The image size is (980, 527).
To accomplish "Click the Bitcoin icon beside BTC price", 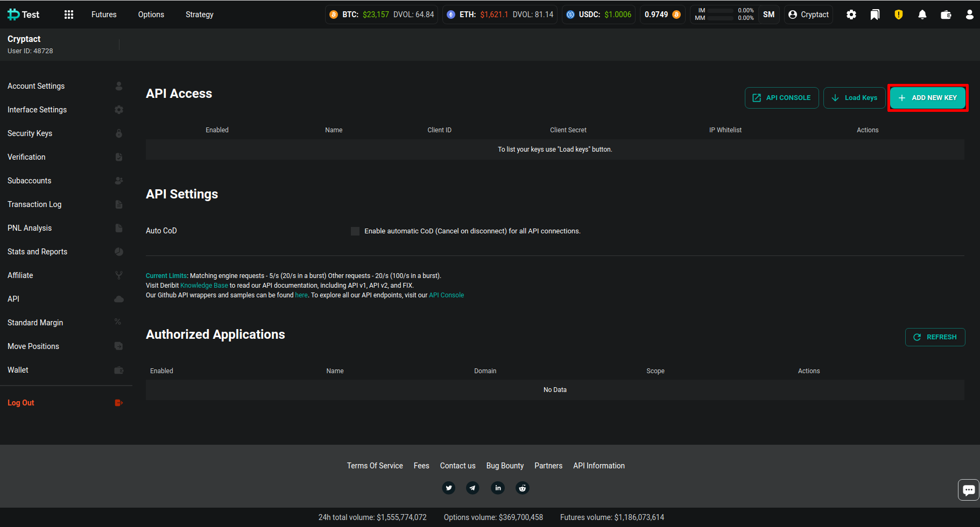I will pyautogui.click(x=334, y=15).
